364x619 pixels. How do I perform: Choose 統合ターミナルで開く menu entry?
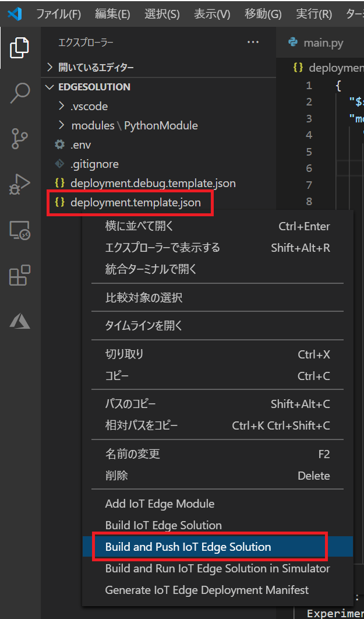point(217,270)
